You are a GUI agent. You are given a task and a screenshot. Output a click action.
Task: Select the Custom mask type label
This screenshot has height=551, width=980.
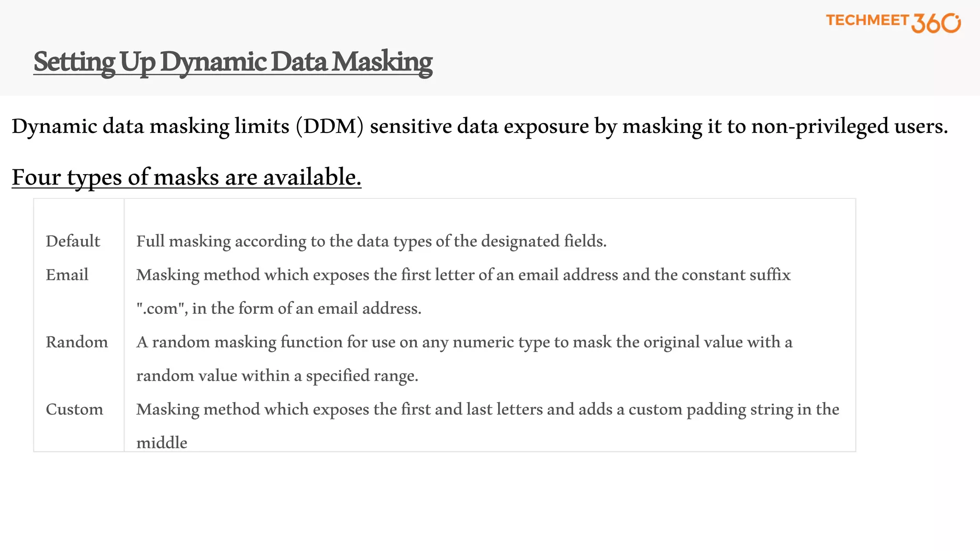(74, 409)
